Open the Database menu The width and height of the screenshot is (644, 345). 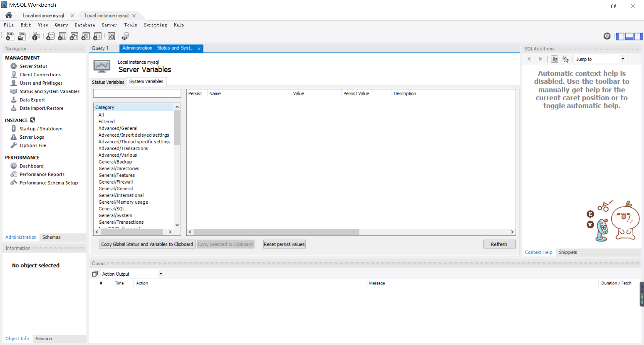(x=85, y=25)
